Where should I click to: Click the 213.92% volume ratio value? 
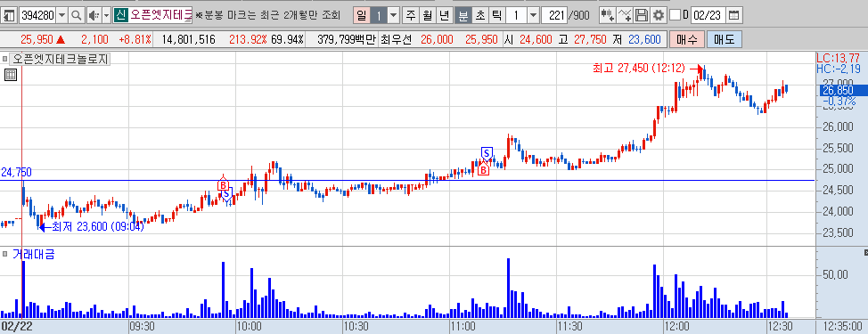(249, 40)
